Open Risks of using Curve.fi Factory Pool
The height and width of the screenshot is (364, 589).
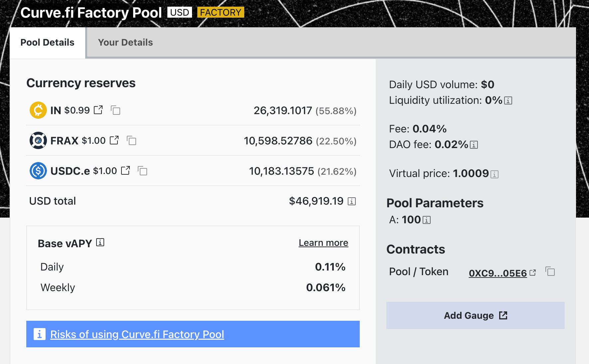(137, 334)
